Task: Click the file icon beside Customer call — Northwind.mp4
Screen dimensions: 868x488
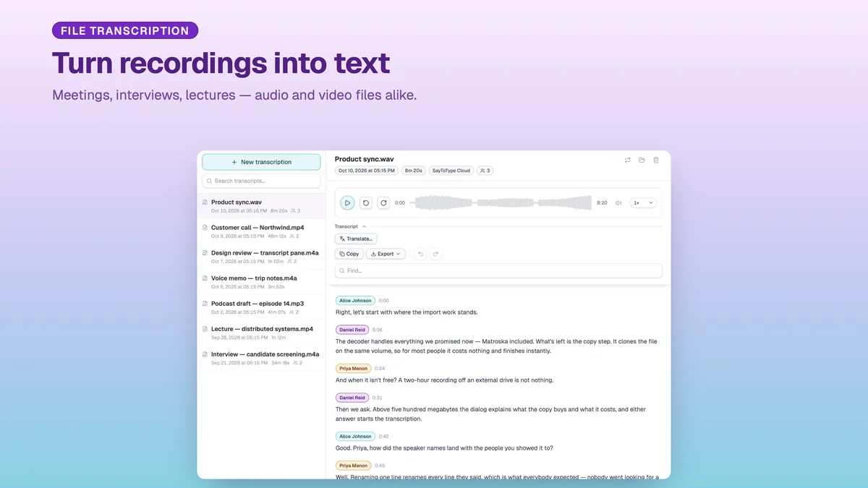Action: click(x=205, y=228)
